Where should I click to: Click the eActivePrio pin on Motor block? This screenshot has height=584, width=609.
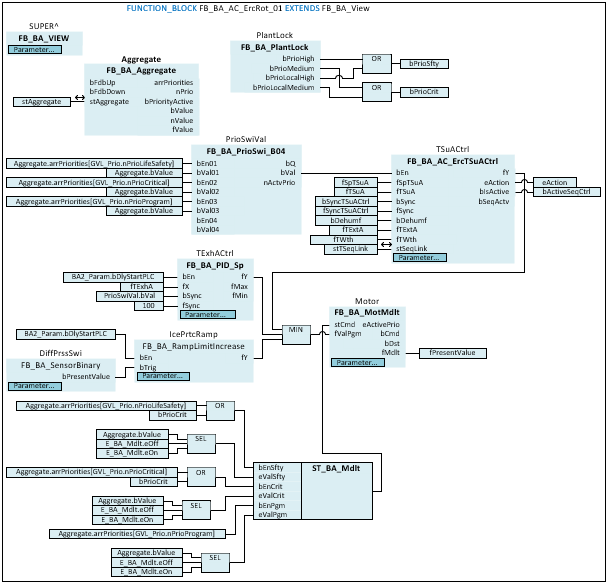point(381,325)
